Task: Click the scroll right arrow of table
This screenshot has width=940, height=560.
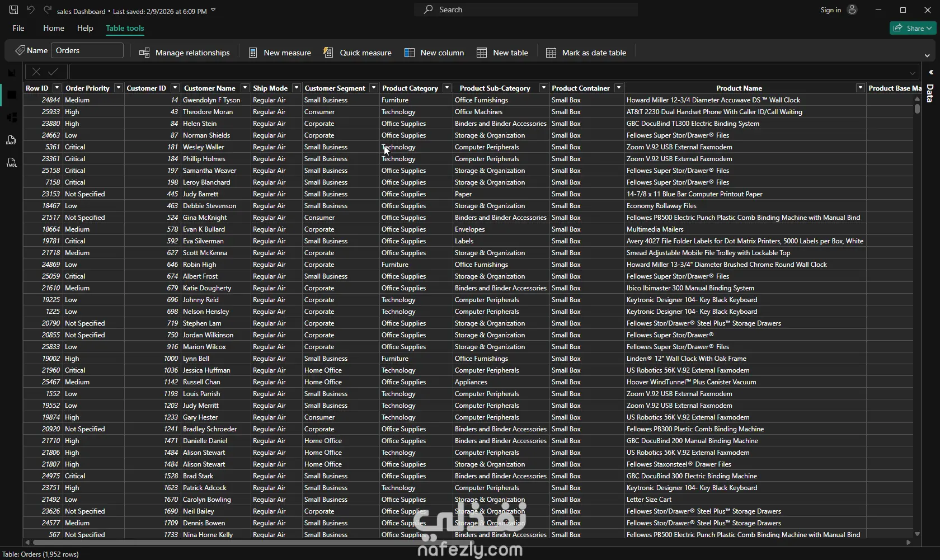Action: [x=908, y=542]
